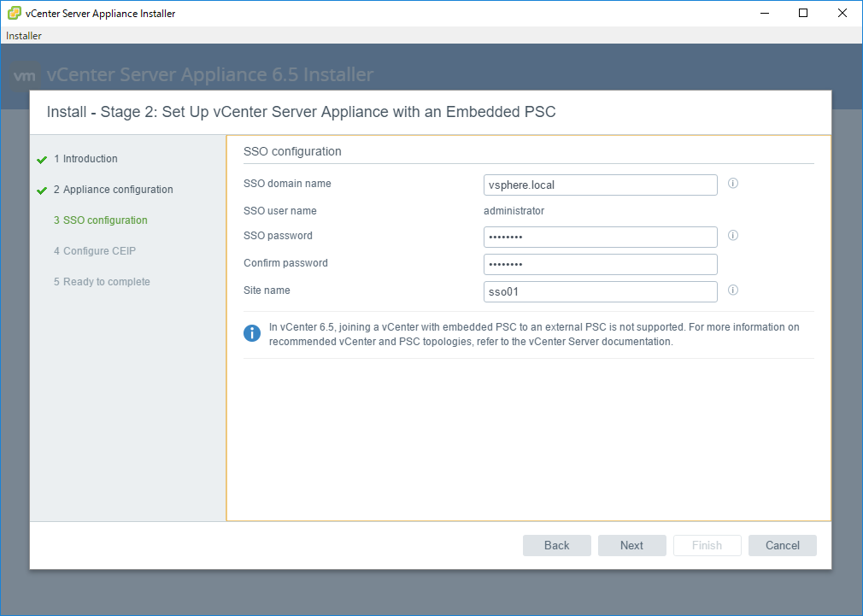863x616 pixels.
Task: Click the vCenter installer icon in title bar
Action: pos(15,13)
